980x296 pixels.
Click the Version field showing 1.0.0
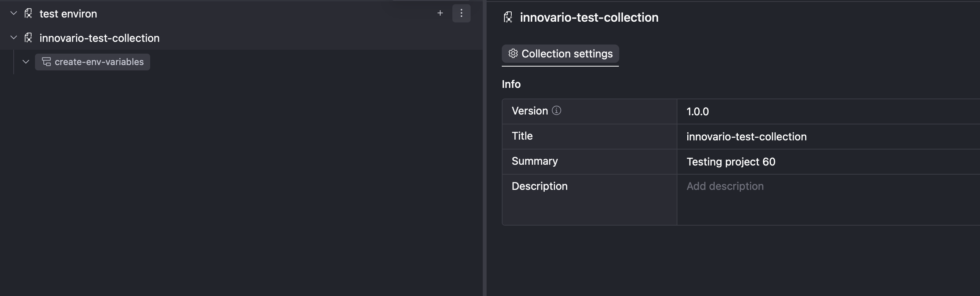coord(697,111)
